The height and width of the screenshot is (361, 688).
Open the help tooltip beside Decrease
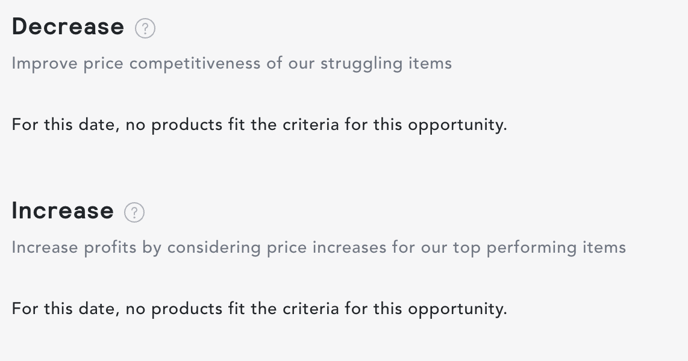pos(145,29)
